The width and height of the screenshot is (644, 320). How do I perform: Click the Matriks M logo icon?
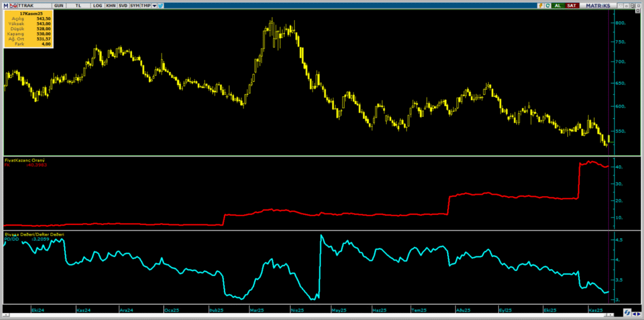[6, 5]
